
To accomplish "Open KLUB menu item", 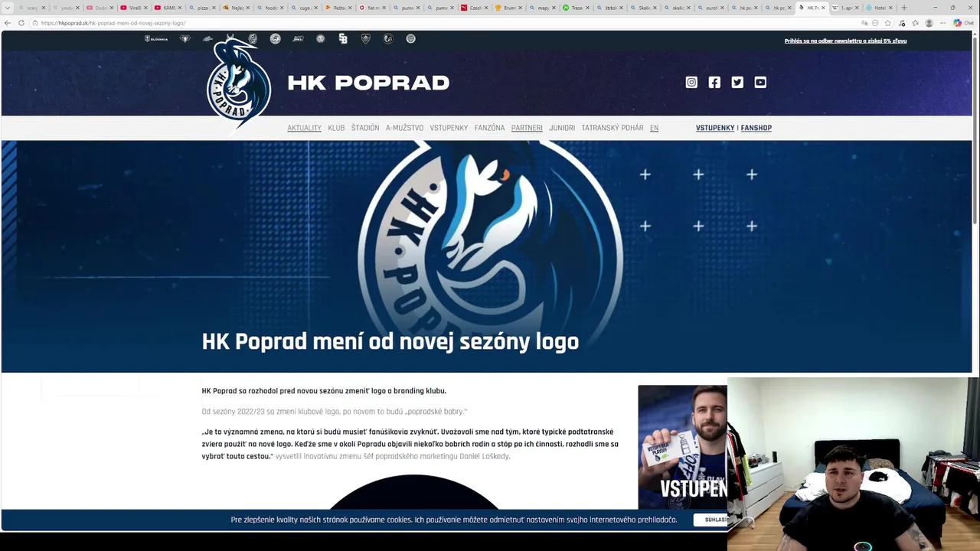I will click(336, 128).
